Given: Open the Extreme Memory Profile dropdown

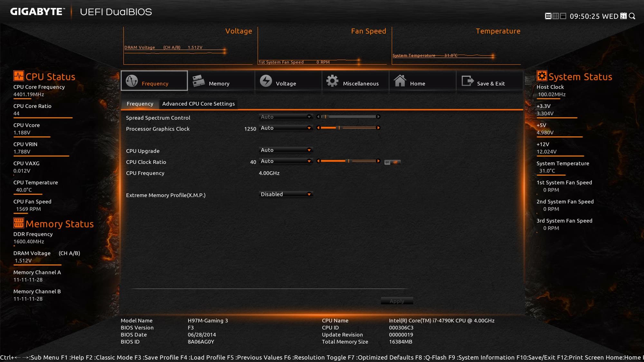Looking at the screenshot, I should coord(286,194).
